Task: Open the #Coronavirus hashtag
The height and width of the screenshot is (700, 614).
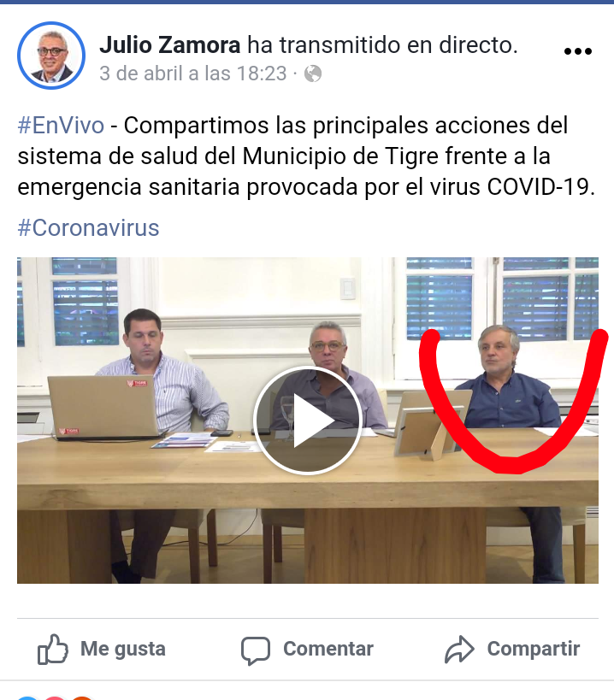Action: pyautogui.click(x=88, y=227)
